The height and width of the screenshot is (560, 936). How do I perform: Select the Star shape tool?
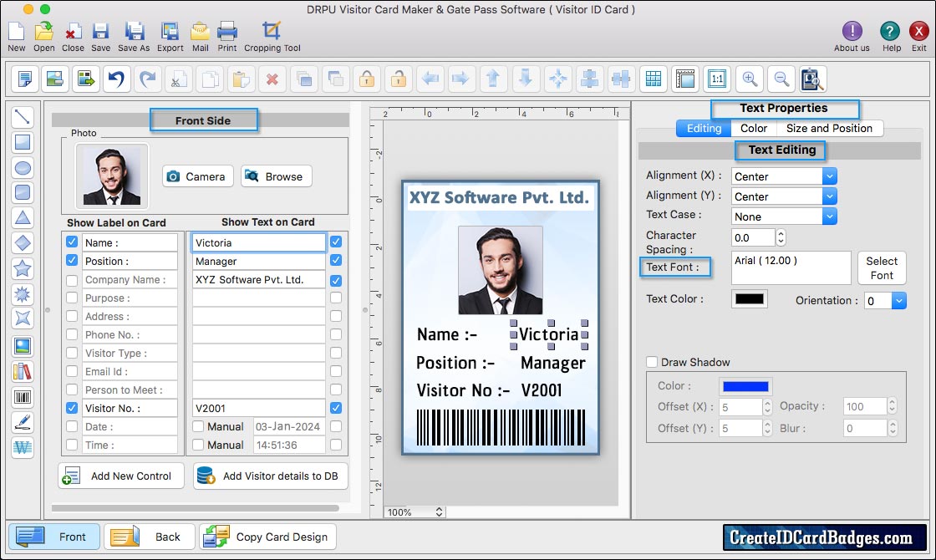pos(23,268)
